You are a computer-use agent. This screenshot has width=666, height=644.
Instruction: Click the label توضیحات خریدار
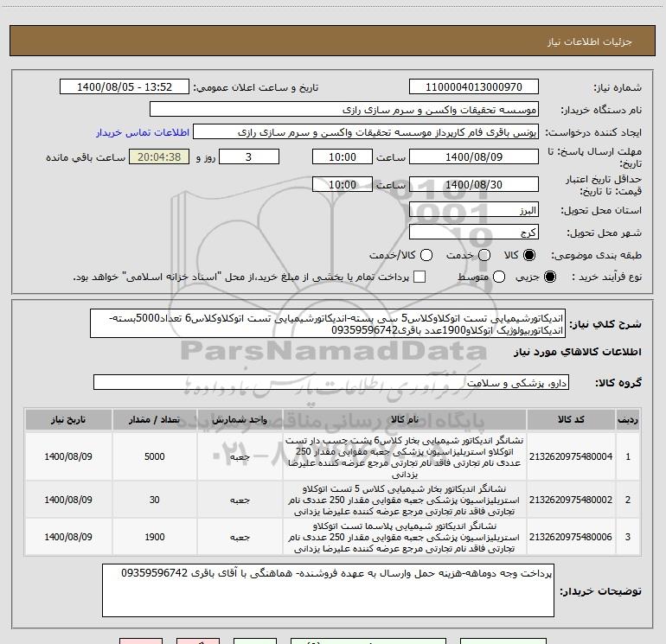pos(600,591)
